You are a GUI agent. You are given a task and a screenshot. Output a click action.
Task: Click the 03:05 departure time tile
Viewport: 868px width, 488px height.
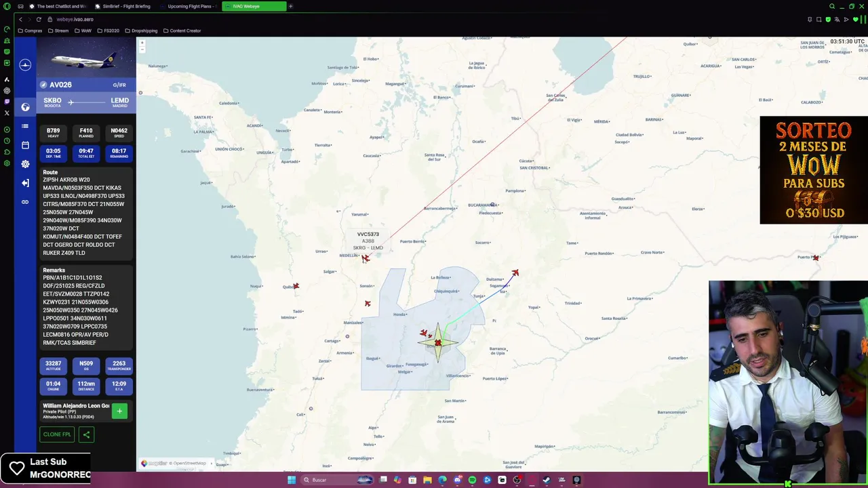[x=53, y=152]
